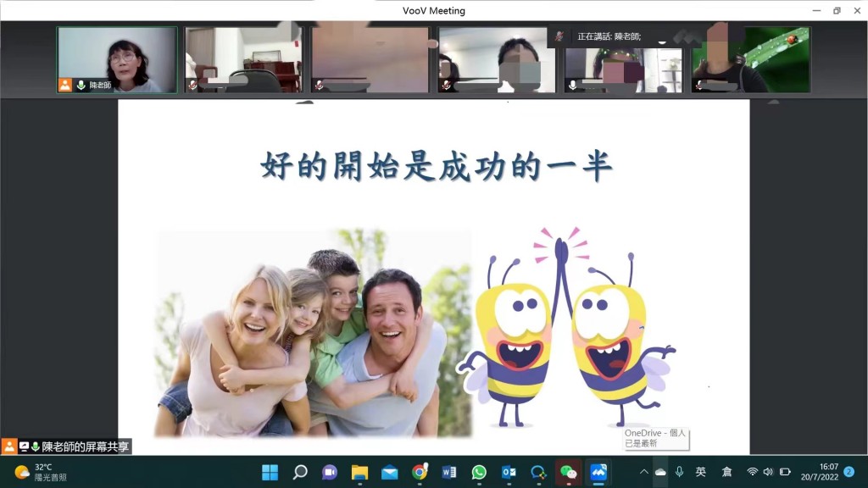Click the microphone icon in system tray
This screenshot has width=868, height=488.
coord(679,472)
